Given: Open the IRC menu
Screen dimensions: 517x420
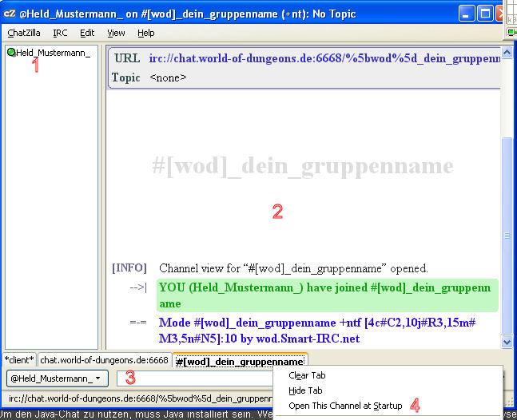Looking at the screenshot, I should [61, 33].
